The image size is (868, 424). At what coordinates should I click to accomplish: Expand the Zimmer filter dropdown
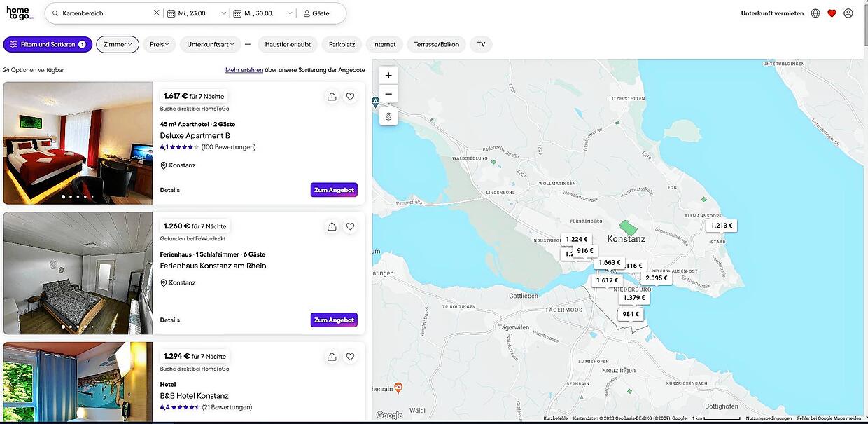coord(118,44)
